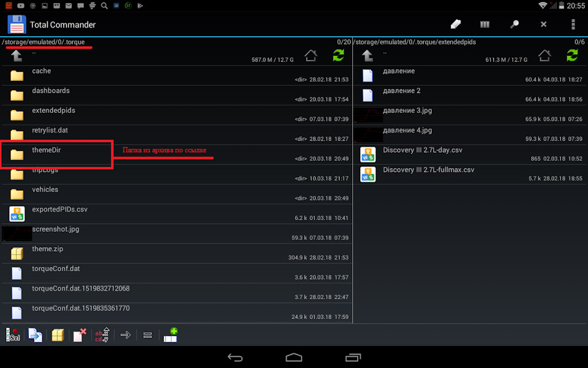
Task: Select Discovery III 2.7L-day.csv file
Action: point(470,155)
